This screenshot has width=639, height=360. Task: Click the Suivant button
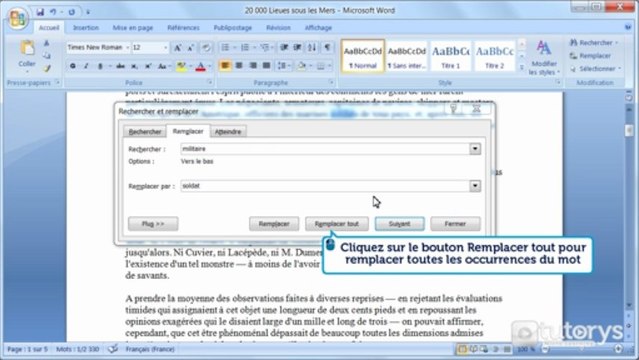(399, 224)
